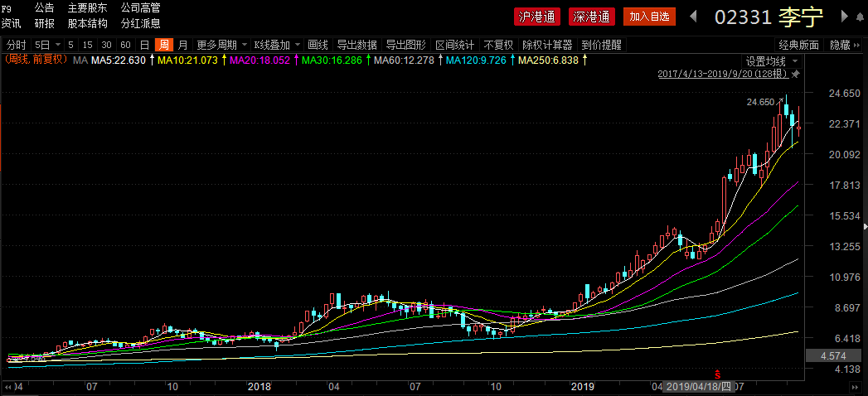Image resolution: width=868 pixels, height=396 pixels.
Task: Open the 除权计算器 calculator
Action: (547, 46)
